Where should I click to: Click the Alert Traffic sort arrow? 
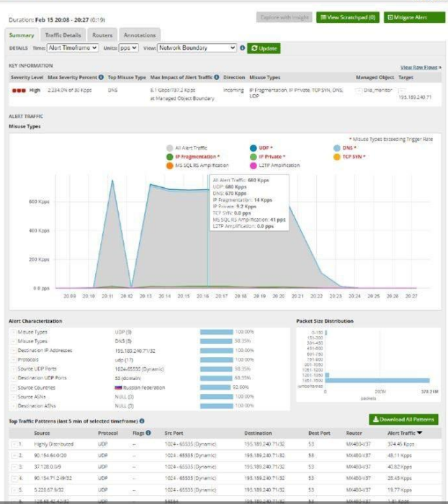click(x=419, y=433)
